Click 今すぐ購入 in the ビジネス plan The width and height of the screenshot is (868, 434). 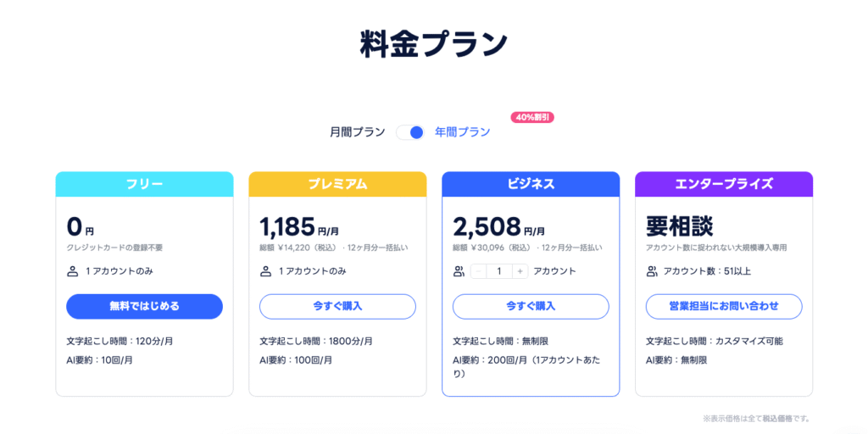pyautogui.click(x=531, y=306)
